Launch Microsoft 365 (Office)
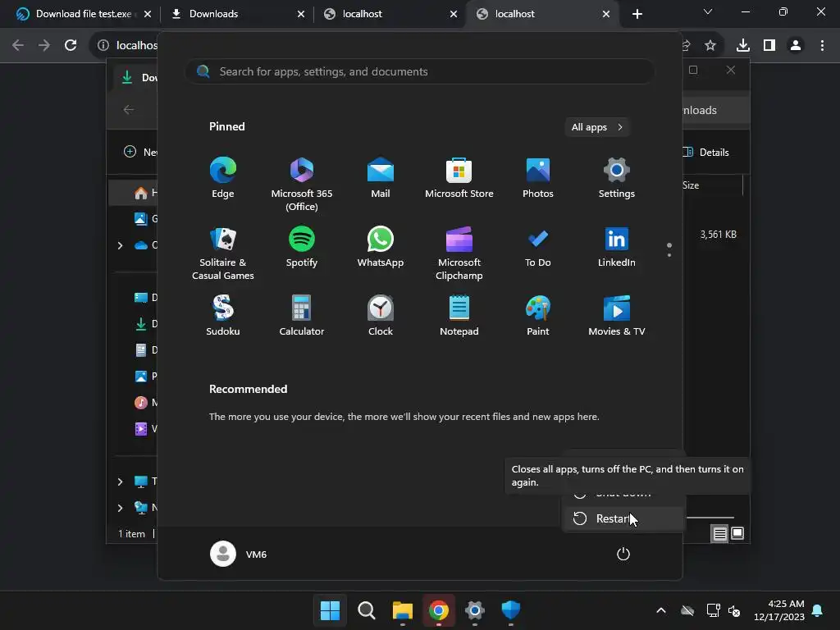The image size is (840, 630). [x=302, y=185]
